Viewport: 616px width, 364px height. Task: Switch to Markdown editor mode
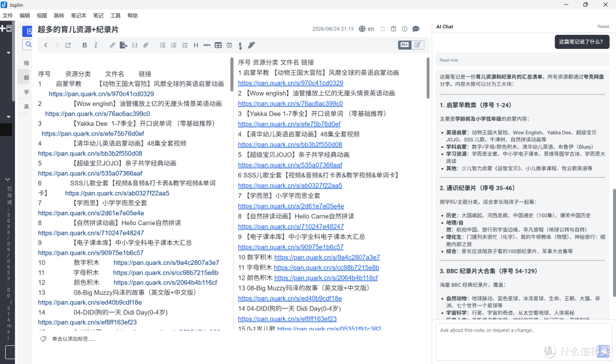click(404, 44)
